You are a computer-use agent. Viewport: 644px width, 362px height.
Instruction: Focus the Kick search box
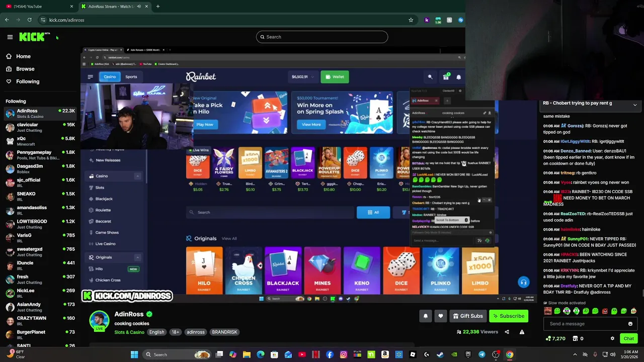point(322,37)
